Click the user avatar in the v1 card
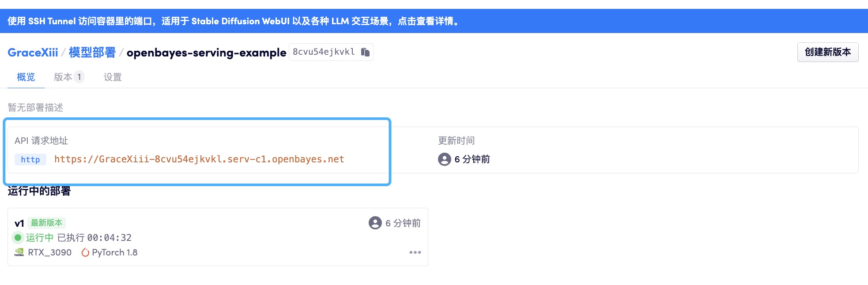 click(x=375, y=223)
